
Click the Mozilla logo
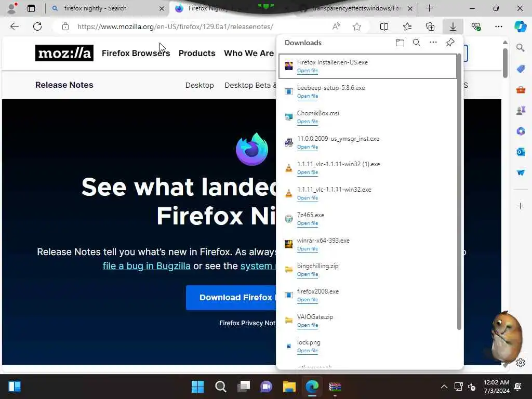click(x=64, y=53)
